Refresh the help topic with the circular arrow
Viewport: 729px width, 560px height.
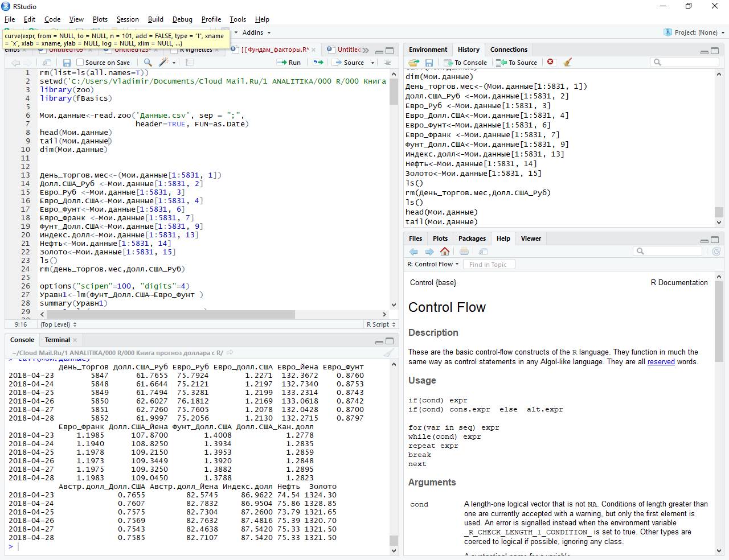tap(716, 251)
